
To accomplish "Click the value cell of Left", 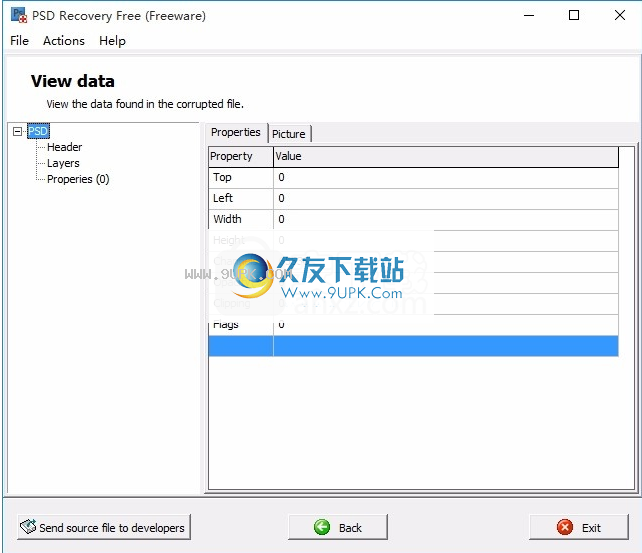I will click(x=445, y=199).
